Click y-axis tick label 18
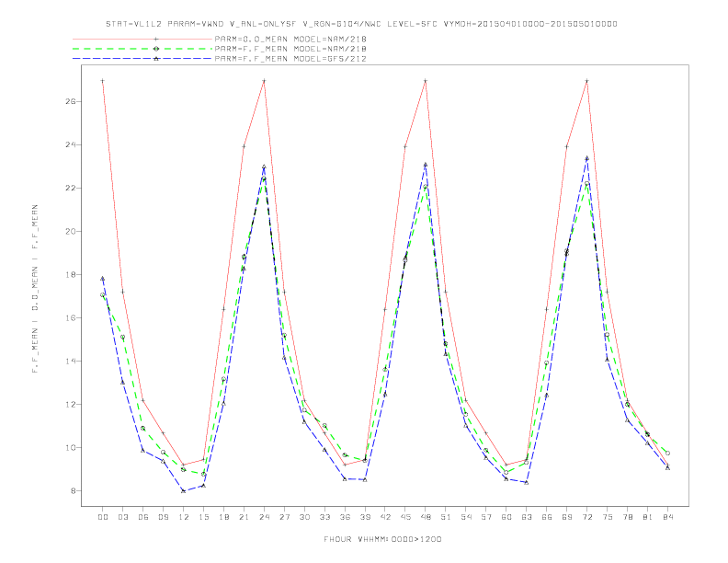The height and width of the screenshot is (563, 728). click(x=70, y=274)
